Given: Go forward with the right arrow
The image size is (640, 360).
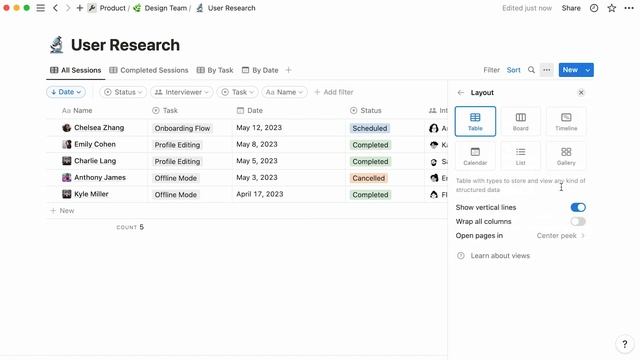Looking at the screenshot, I should point(68,8).
